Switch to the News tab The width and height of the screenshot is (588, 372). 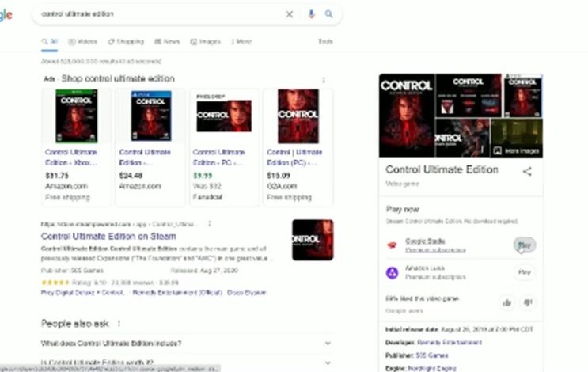(167, 42)
